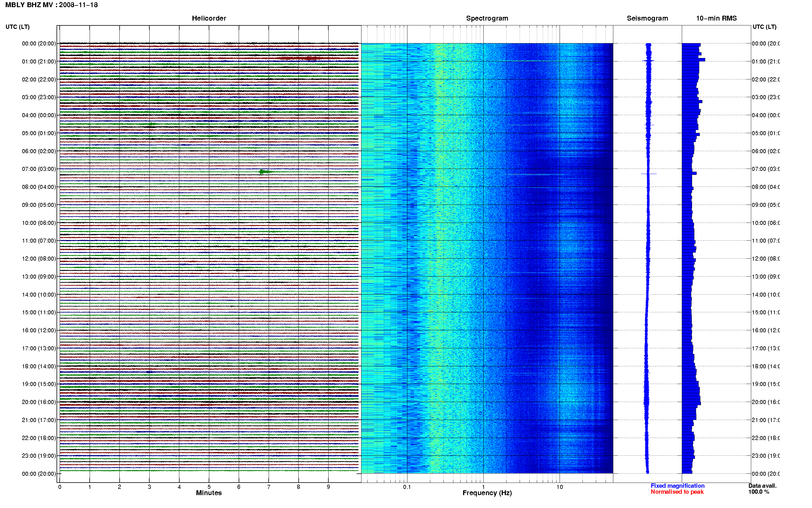Select the '5' tick on the Minutes axis
This screenshot has width=812, height=508.
tap(209, 487)
